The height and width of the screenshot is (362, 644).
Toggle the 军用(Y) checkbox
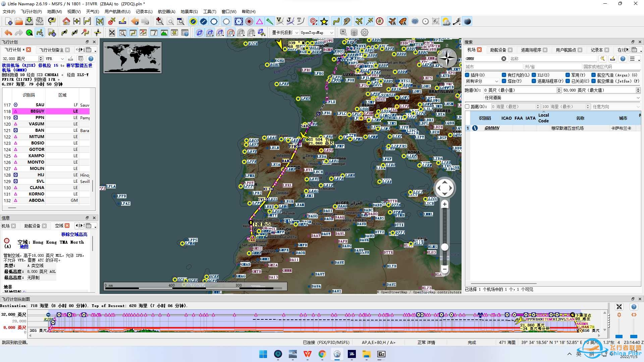click(x=568, y=75)
